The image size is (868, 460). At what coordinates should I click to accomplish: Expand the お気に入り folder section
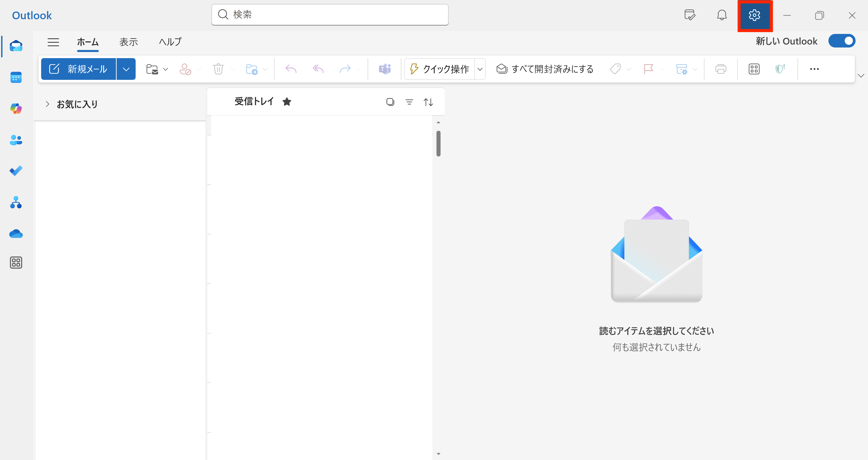point(47,104)
